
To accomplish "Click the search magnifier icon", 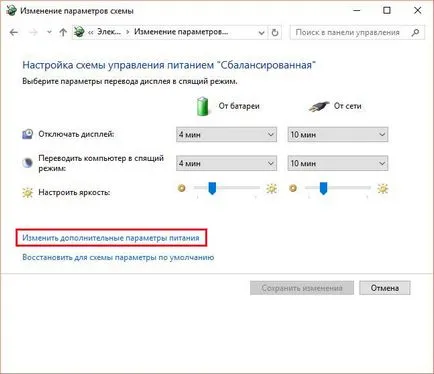I will (x=415, y=32).
